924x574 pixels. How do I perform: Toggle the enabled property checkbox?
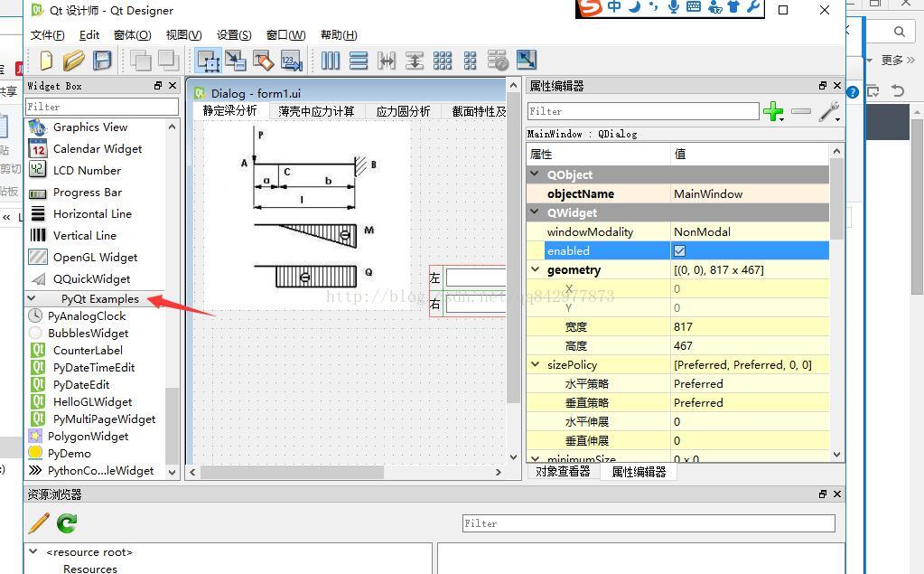679,250
